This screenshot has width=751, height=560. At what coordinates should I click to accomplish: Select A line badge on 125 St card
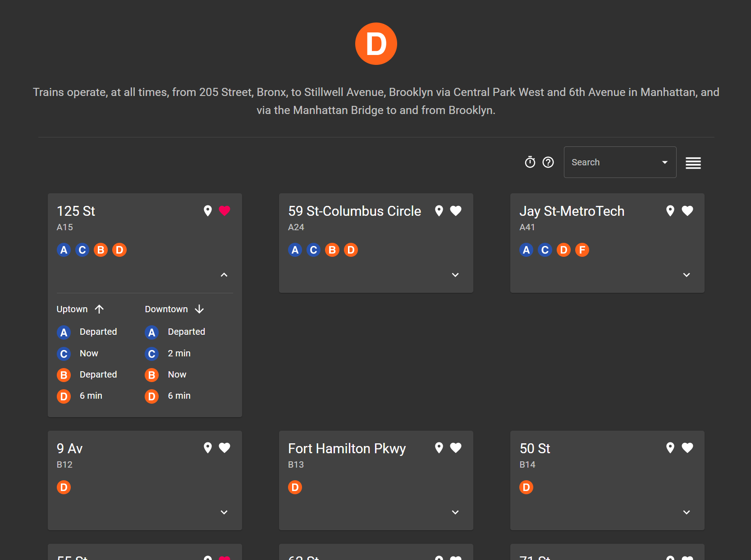coord(64,250)
